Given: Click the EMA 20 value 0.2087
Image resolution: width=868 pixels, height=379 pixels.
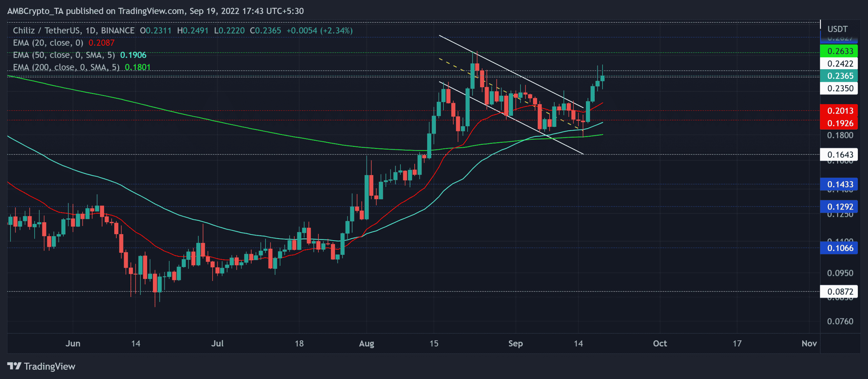Looking at the screenshot, I should coord(101,43).
